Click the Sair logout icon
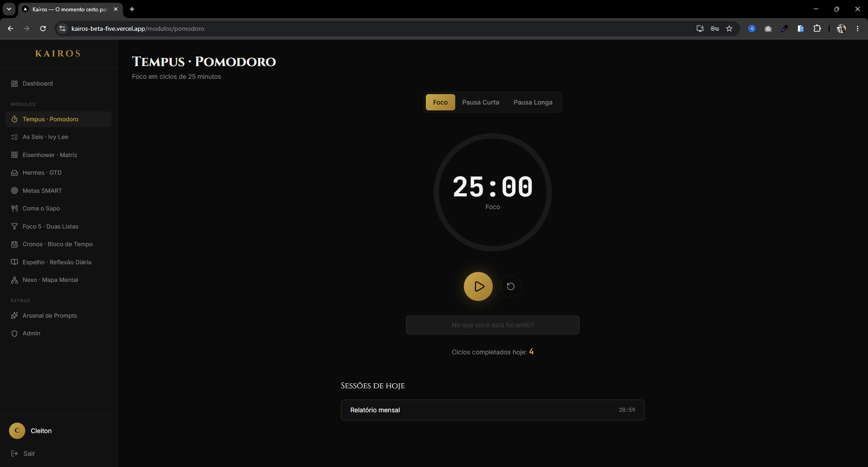Image resolution: width=868 pixels, height=467 pixels. (14, 453)
